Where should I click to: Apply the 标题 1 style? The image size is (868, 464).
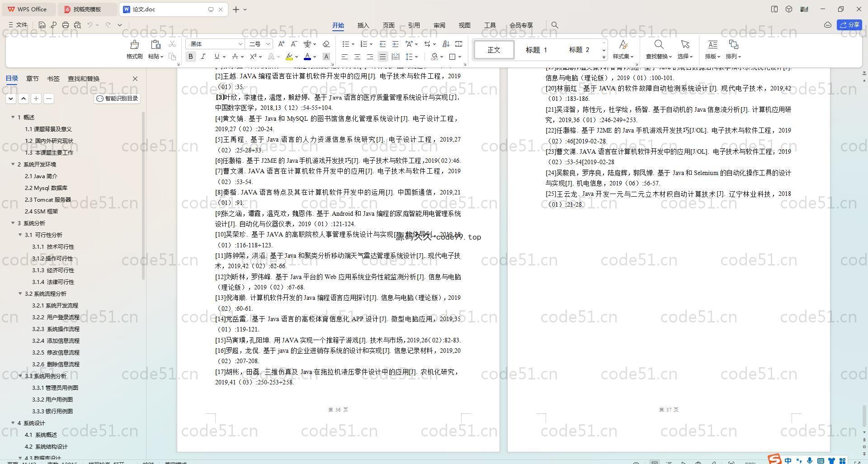(x=536, y=50)
